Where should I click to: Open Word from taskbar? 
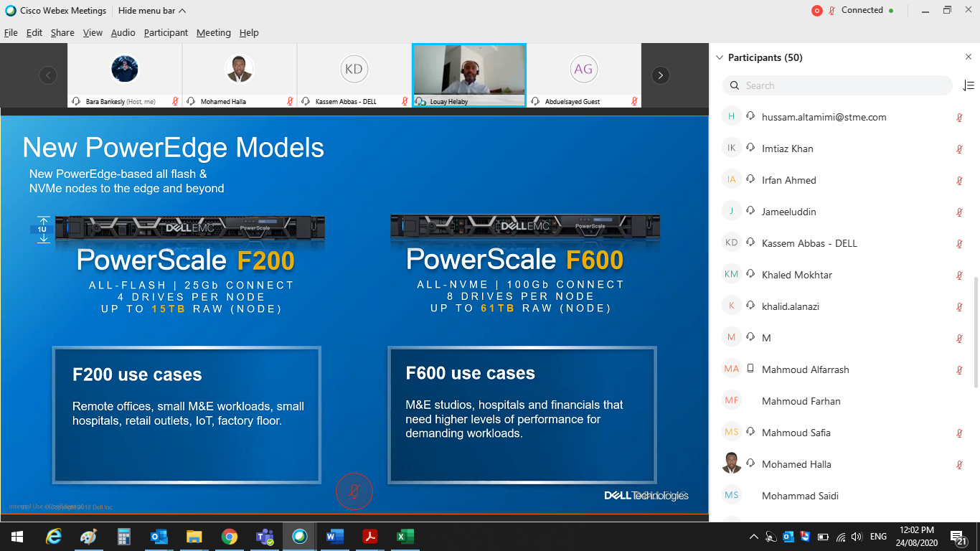335,537
